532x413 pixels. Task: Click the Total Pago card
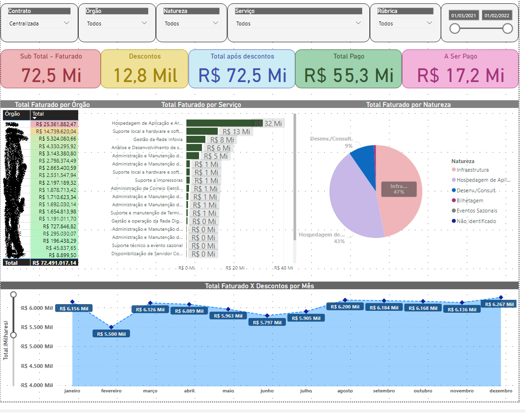(348, 69)
